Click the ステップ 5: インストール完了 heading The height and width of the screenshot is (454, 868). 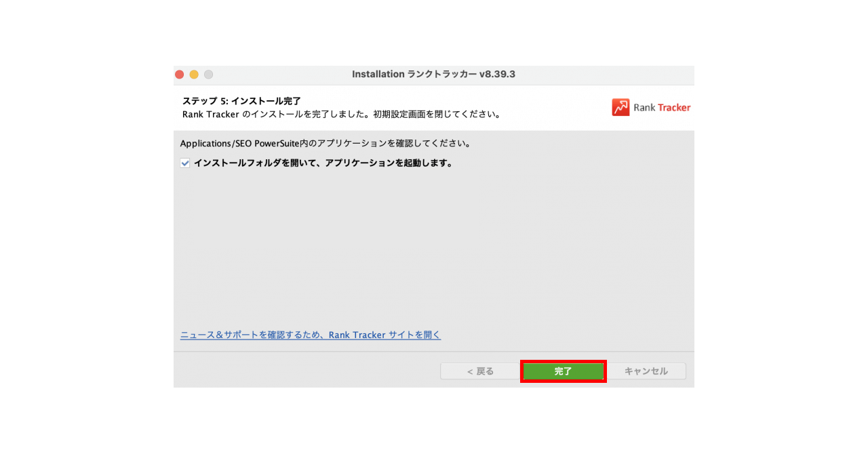241,101
